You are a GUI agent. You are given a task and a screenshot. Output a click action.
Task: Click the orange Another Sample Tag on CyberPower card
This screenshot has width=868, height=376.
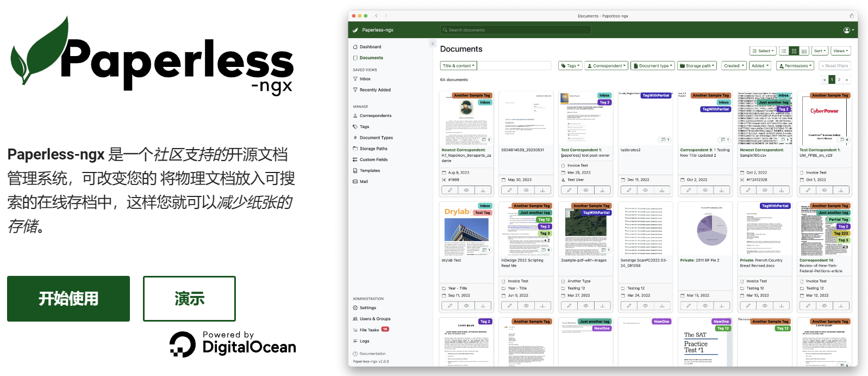coord(829,95)
